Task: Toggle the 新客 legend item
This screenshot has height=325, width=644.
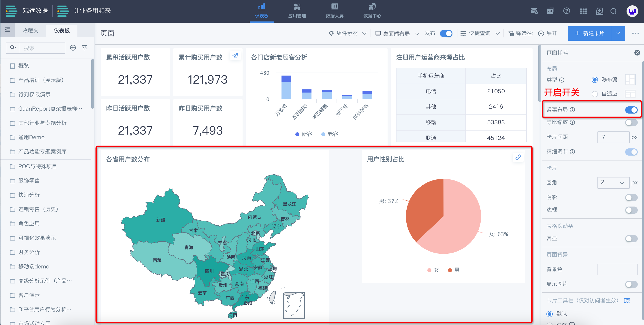Action: point(303,134)
